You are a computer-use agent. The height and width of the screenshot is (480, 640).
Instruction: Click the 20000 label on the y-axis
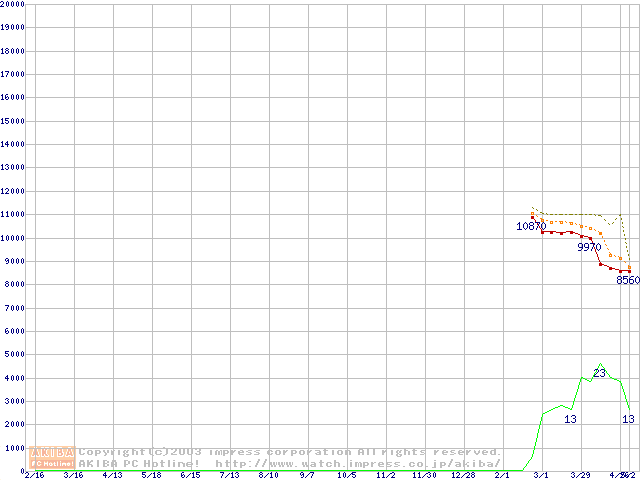pyautogui.click(x=12, y=4)
